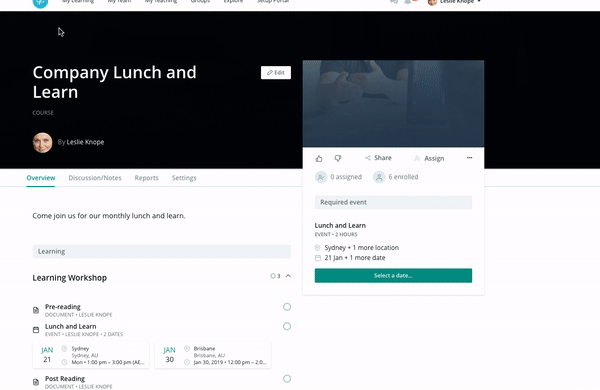Select the Jan 30 Brisbane session card
The width and height of the screenshot is (600, 390).
point(213,355)
